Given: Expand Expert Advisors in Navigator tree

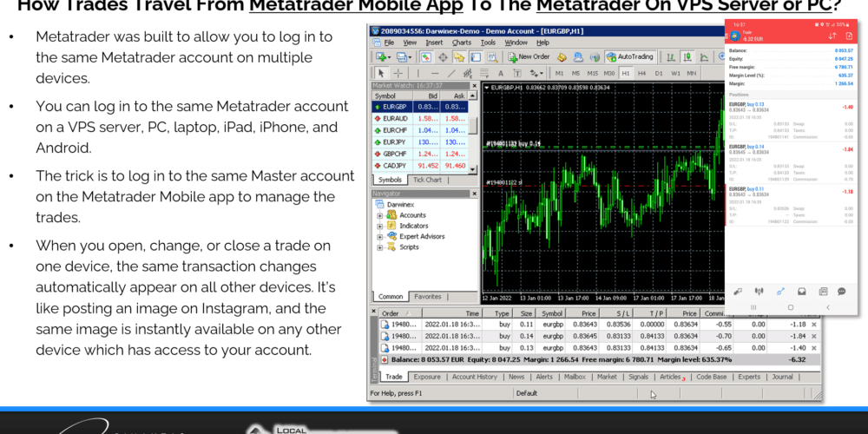Looking at the screenshot, I should [380, 236].
